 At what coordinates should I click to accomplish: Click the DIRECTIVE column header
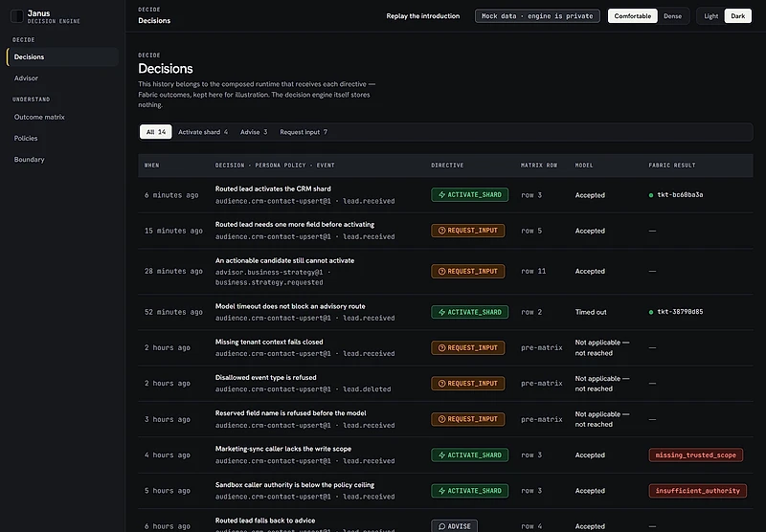(447, 166)
